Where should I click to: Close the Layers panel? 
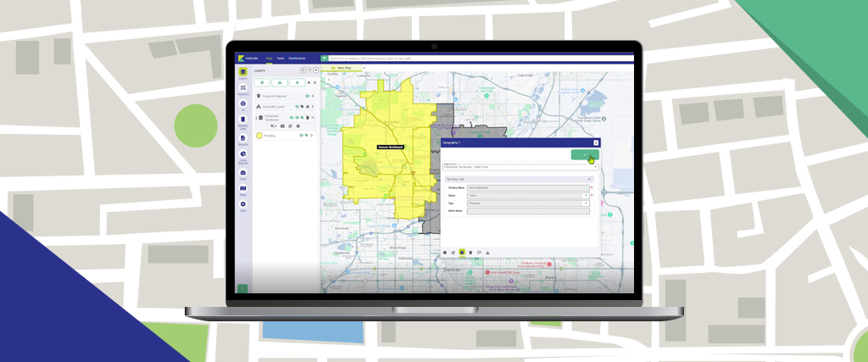point(316,70)
